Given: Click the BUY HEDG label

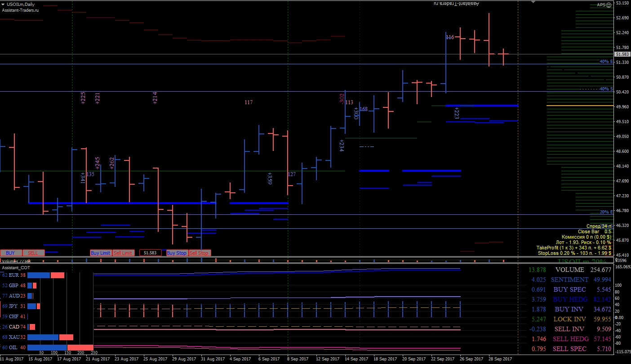Looking at the screenshot, I should pos(570,299).
